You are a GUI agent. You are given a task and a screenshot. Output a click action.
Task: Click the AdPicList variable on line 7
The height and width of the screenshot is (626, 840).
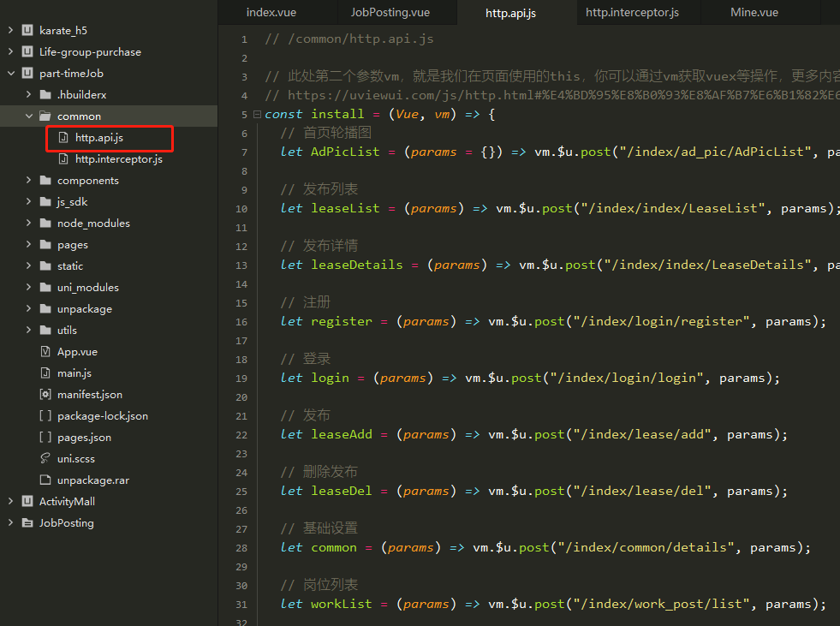pos(345,152)
